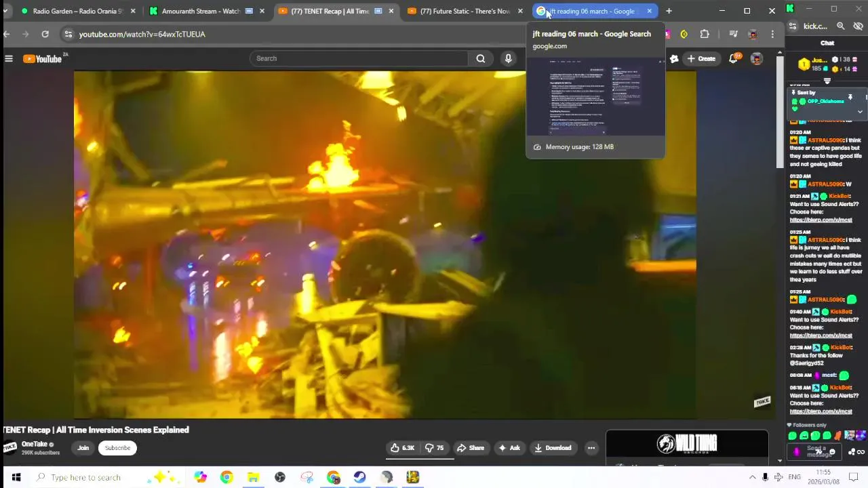Go to the YouTube home logo
Screen dimensions: 868x488
click(x=43, y=59)
